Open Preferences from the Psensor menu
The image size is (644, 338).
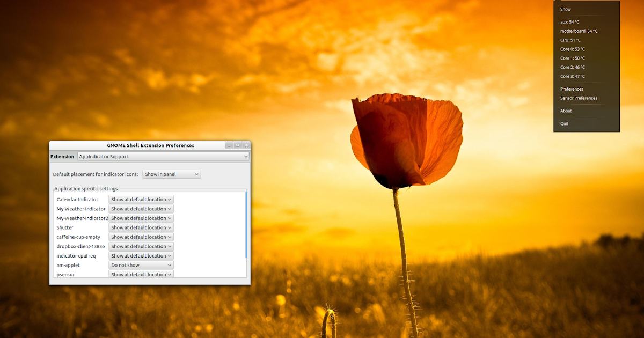click(x=571, y=89)
